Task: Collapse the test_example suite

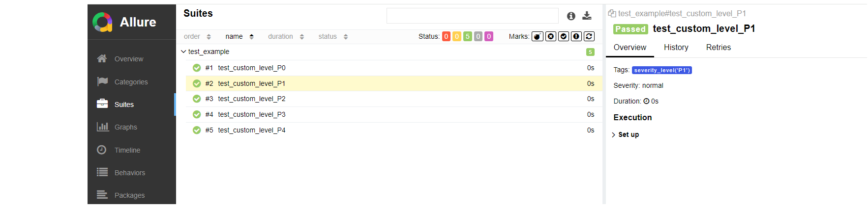Action: 183,52
